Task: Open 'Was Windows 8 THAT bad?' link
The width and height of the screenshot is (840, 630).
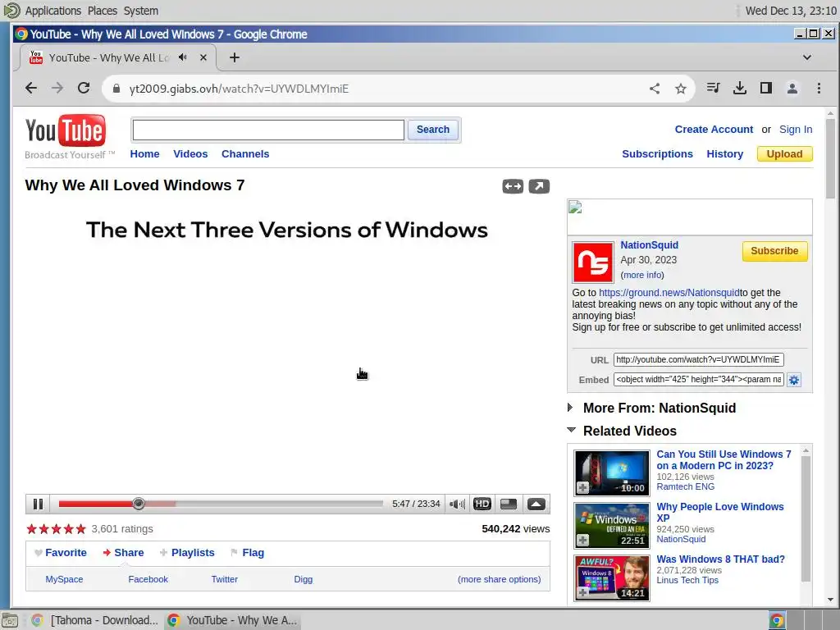Action: (x=720, y=559)
